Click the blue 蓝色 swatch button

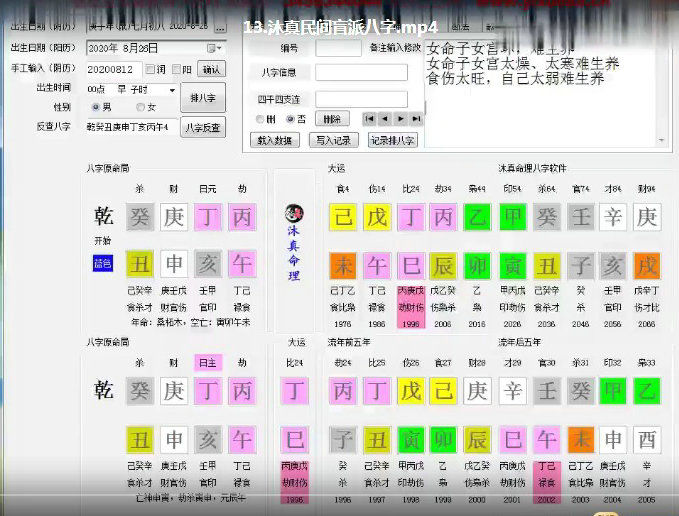[x=103, y=263]
